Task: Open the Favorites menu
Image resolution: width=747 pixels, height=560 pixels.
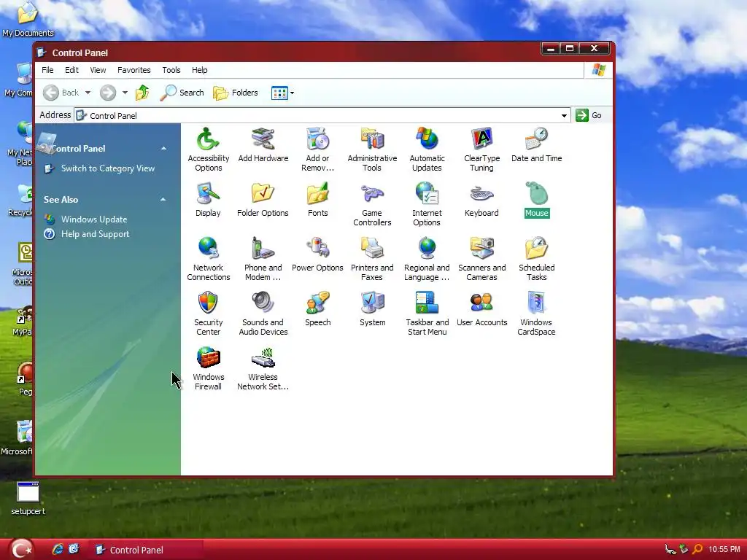Action: 134,70
